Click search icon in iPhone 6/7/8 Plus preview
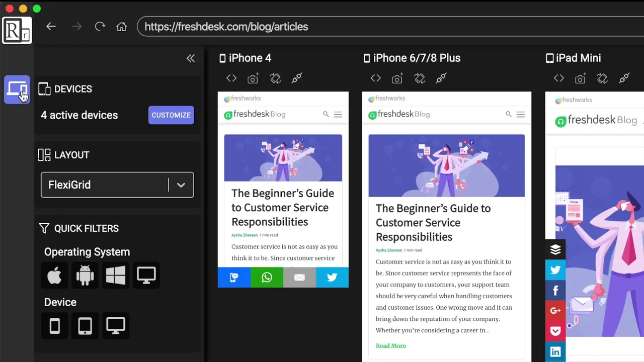 [x=509, y=114]
